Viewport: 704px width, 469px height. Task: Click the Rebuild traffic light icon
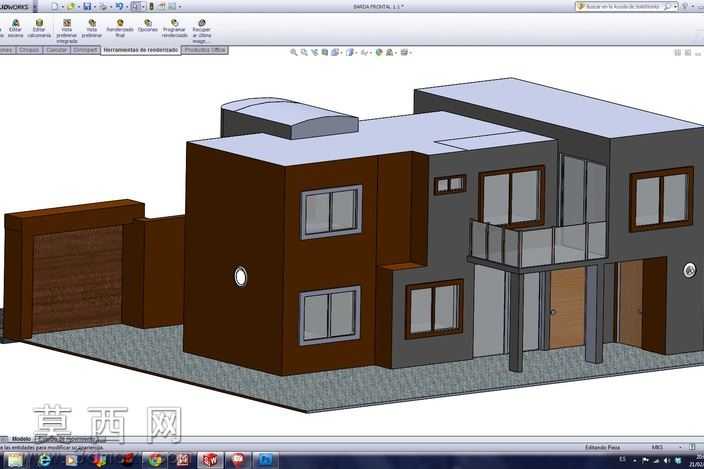(151, 6)
